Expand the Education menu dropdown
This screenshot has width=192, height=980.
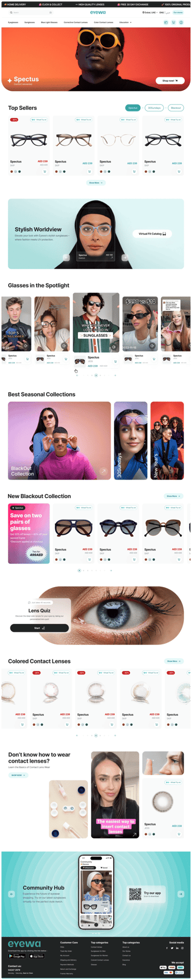click(x=125, y=23)
